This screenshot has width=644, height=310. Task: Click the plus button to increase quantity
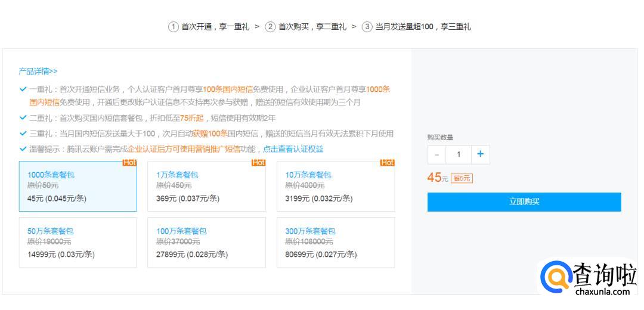[x=480, y=154]
